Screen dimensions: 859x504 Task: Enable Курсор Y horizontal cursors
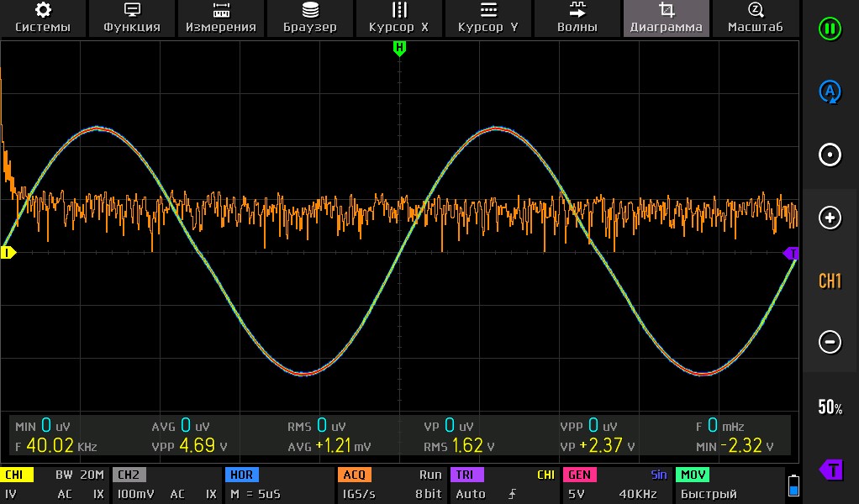[x=488, y=18]
